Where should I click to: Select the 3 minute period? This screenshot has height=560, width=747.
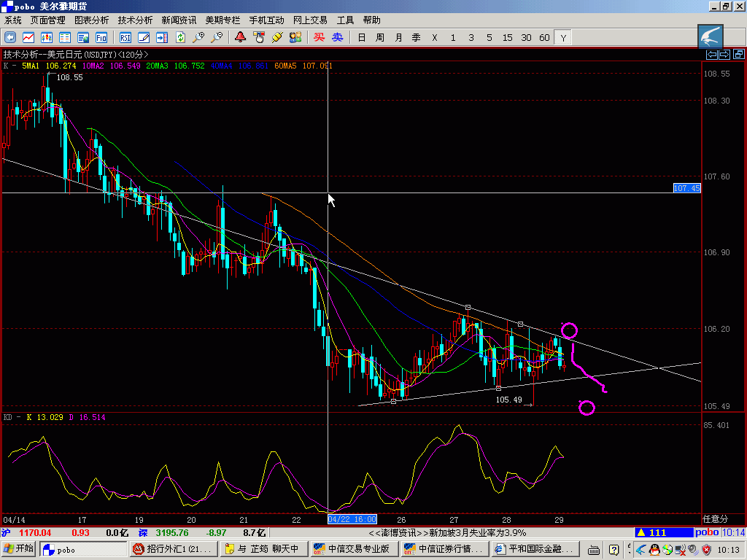point(471,38)
